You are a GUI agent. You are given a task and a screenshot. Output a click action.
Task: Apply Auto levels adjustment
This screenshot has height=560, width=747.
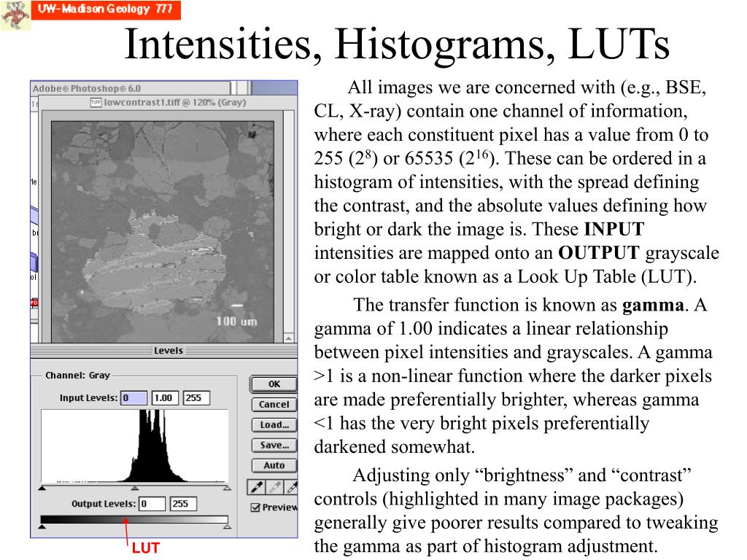click(x=274, y=465)
